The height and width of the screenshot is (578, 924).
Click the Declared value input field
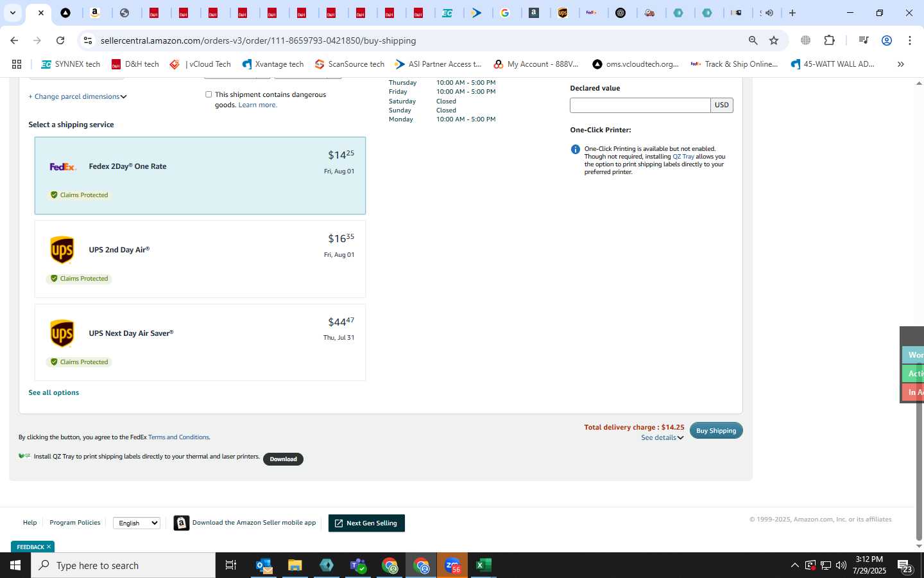[640, 105]
